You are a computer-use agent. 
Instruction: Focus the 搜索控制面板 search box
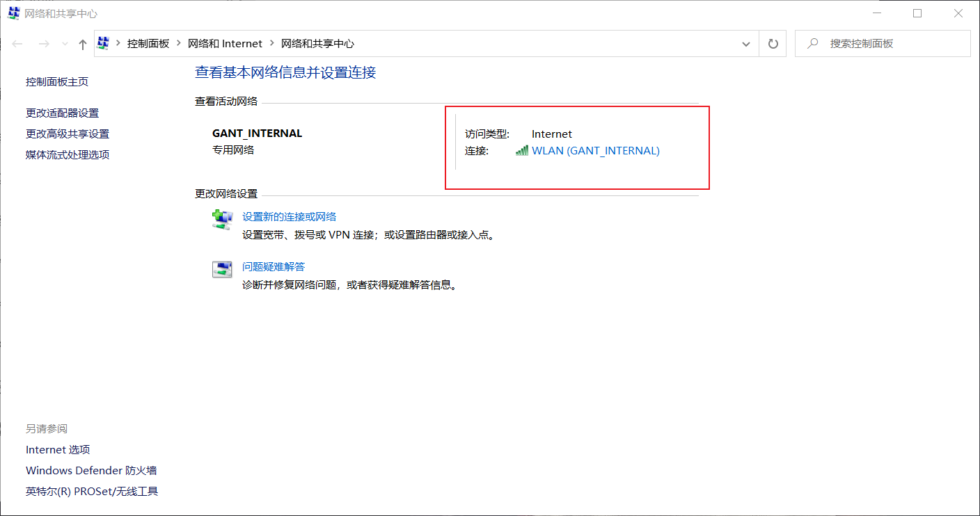[883, 43]
